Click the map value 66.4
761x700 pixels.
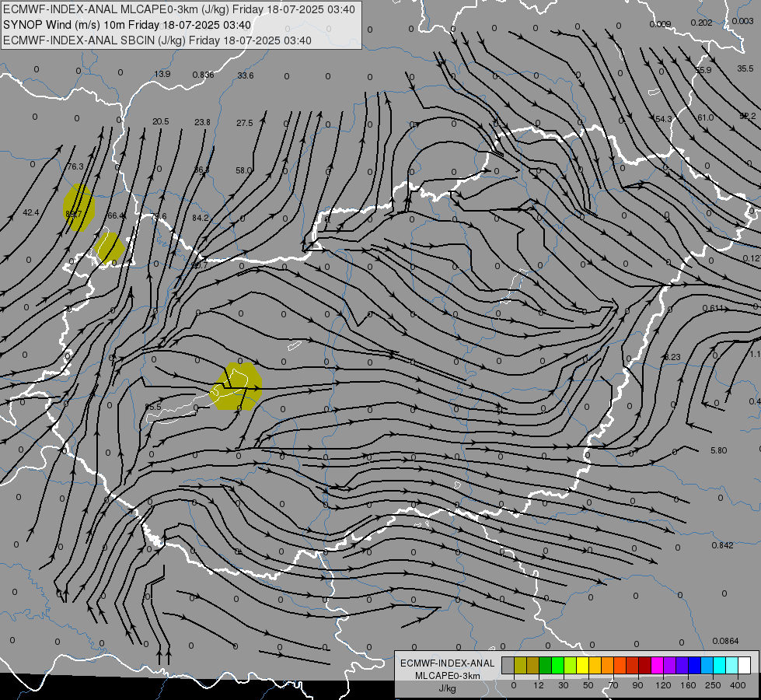116,215
